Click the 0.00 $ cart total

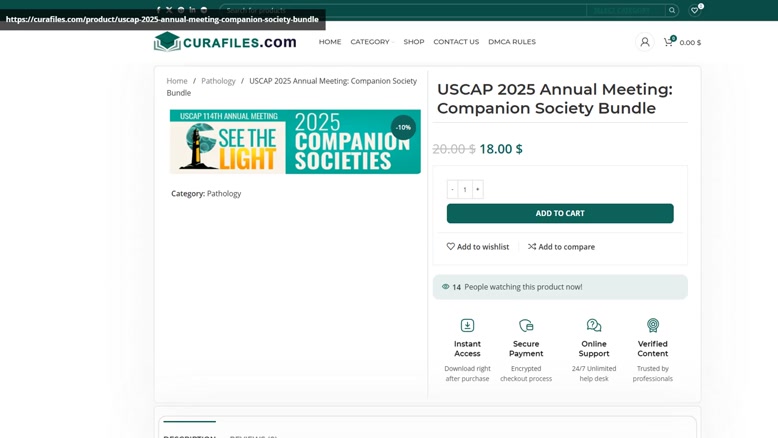pyautogui.click(x=690, y=43)
